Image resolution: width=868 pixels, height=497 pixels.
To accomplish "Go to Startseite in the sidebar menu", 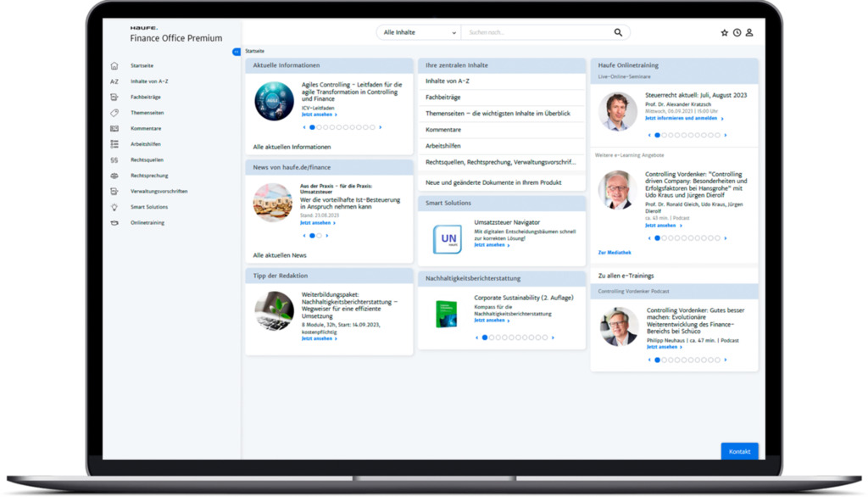I will tap(142, 65).
